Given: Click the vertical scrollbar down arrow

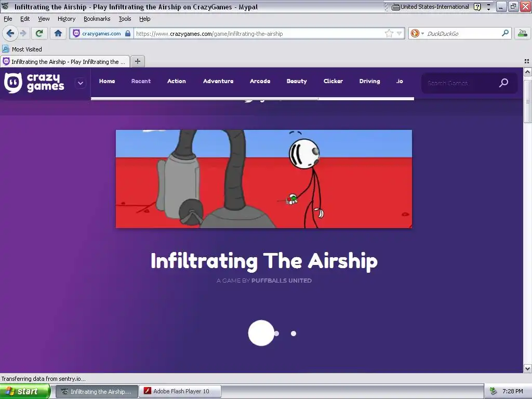Looking at the screenshot, I should pyautogui.click(x=527, y=368).
